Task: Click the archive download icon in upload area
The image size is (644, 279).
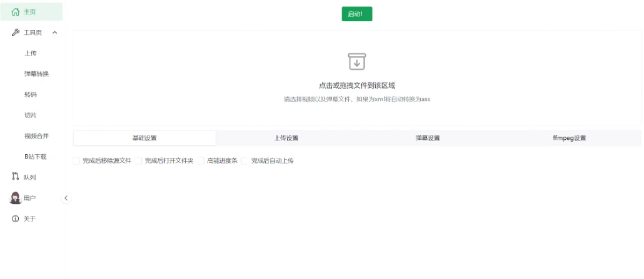Action: 356,61
